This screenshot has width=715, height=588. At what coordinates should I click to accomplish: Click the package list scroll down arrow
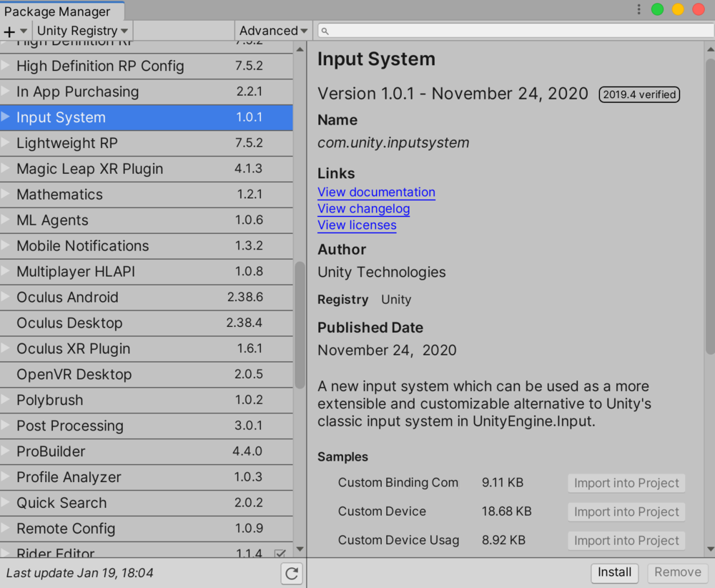[x=300, y=549]
